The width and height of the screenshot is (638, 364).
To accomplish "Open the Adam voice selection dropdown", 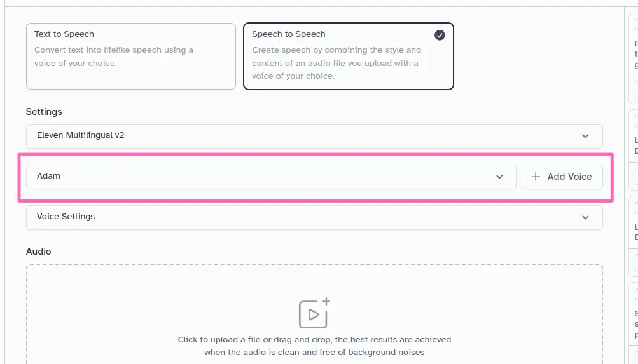I will coord(271,177).
